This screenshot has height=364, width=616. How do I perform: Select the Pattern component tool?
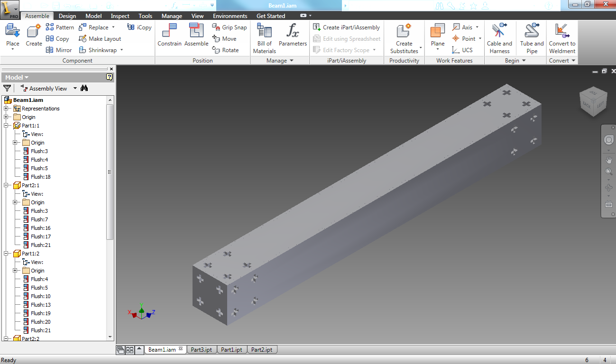point(60,27)
